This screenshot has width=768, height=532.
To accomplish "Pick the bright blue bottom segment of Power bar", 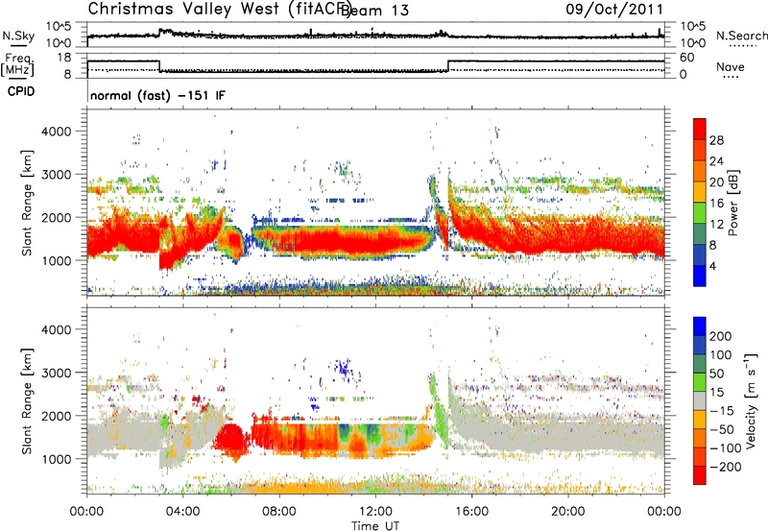I will point(700,276).
